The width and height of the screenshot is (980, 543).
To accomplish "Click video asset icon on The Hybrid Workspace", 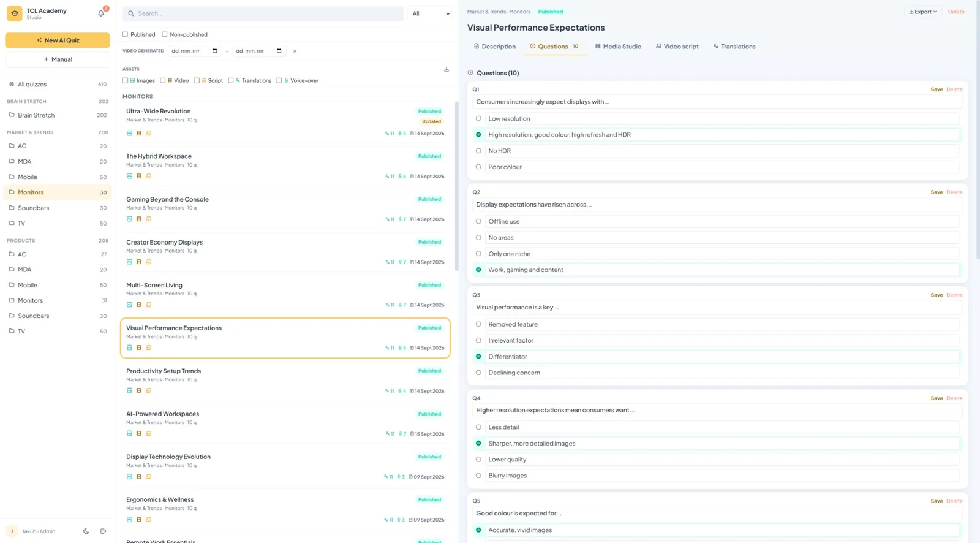I will [x=139, y=176].
